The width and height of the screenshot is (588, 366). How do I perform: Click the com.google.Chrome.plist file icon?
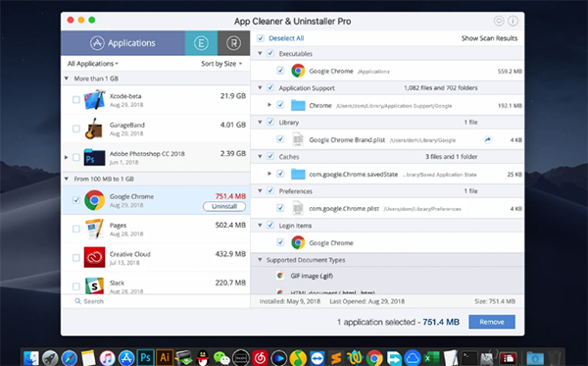pyautogui.click(x=298, y=208)
